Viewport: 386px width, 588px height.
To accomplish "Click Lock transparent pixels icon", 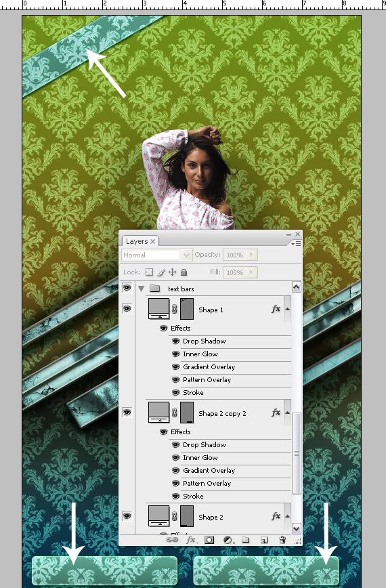I will (x=149, y=272).
